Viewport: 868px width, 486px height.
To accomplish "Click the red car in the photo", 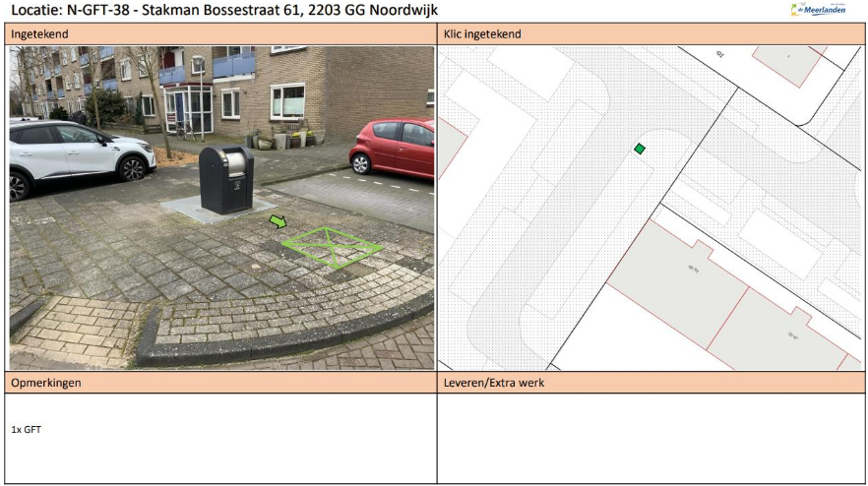I will click(394, 148).
